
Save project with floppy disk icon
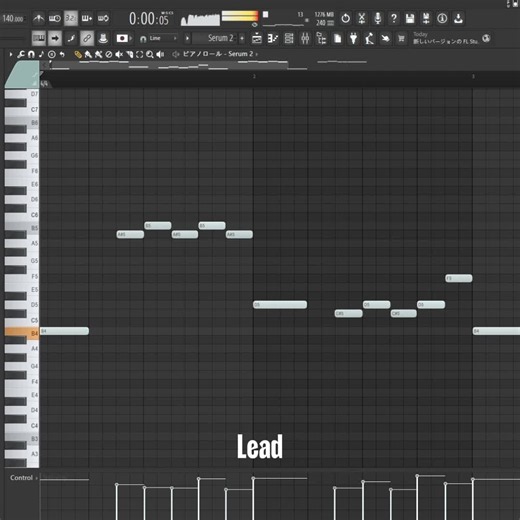tap(410, 18)
